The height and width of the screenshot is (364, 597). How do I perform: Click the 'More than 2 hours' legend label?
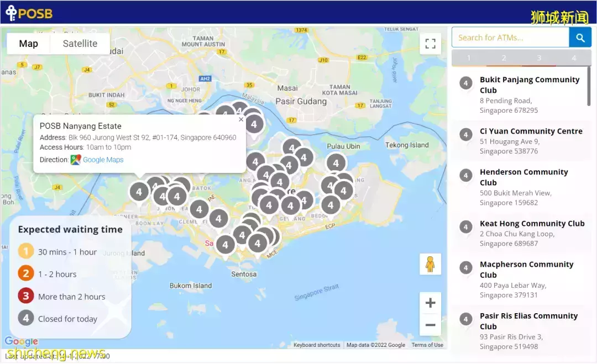(71, 296)
